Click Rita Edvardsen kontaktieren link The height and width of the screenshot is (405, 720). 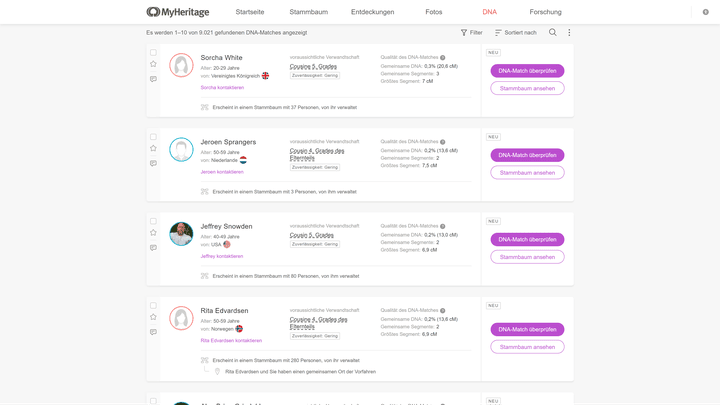pyautogui.click(x=231, y=341)
